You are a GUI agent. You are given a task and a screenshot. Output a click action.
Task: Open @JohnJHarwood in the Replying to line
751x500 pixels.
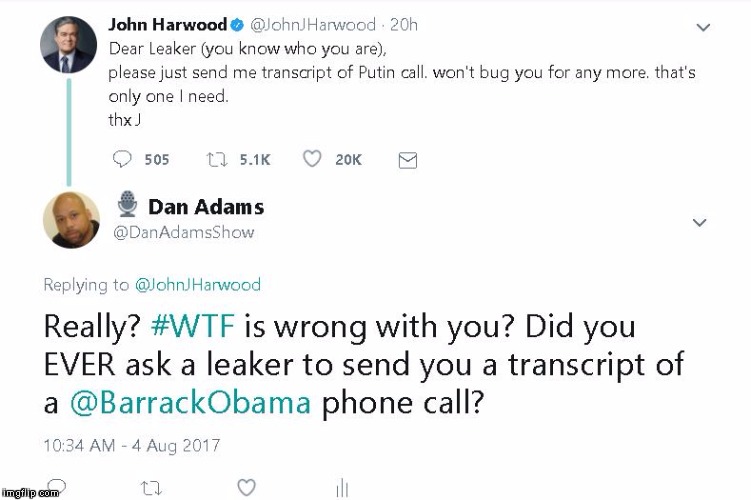198,284
